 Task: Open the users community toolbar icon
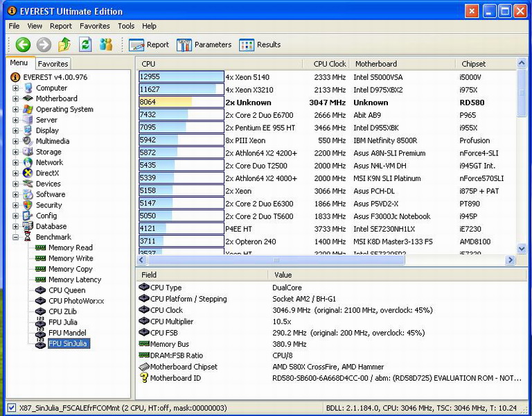(106, 44)
